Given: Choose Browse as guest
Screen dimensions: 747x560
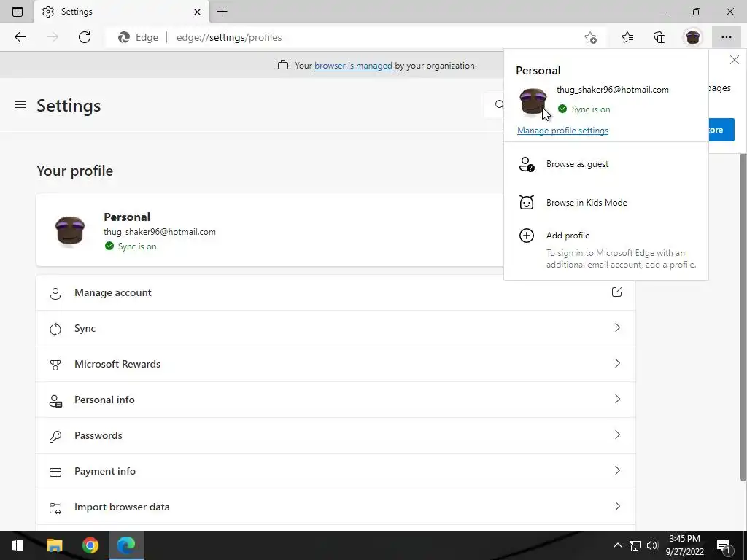Looking at the screenshot, I should point(606,164).
